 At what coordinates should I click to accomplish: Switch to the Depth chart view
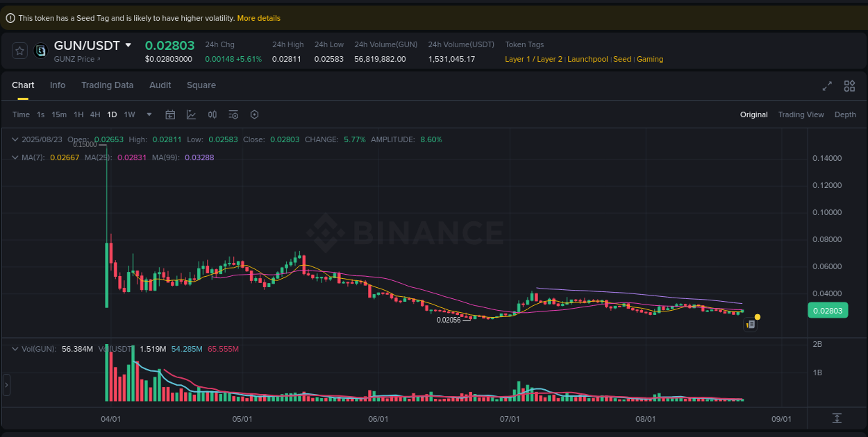[845, 114]
